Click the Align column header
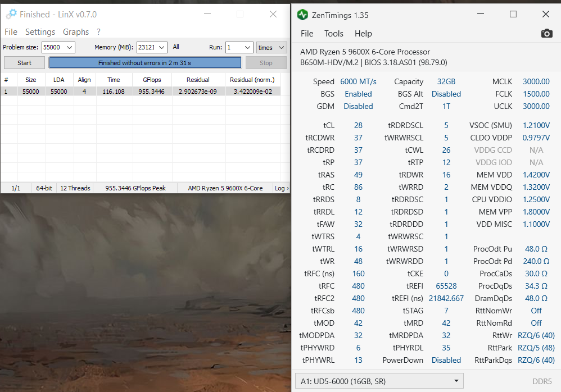561x392 pixels. pos(84,80)
